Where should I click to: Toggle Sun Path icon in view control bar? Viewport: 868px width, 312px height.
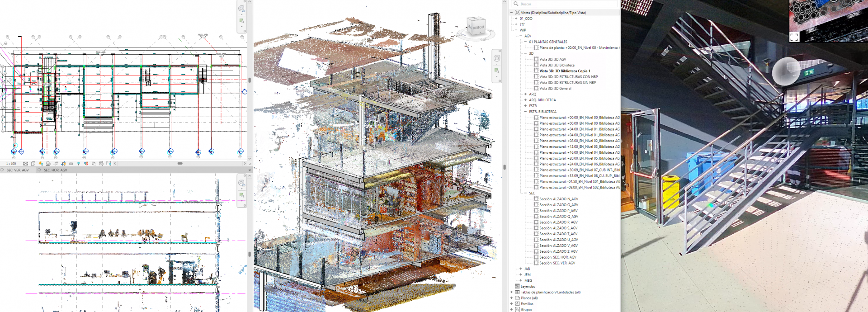pos(41,164)
